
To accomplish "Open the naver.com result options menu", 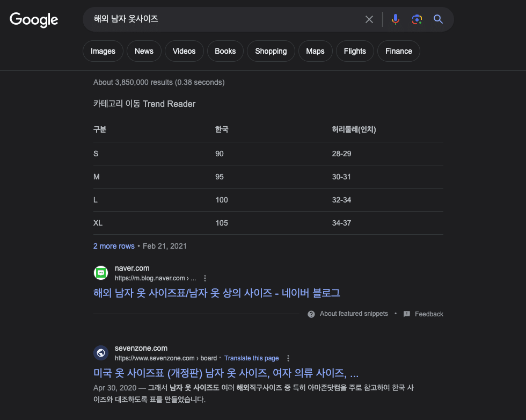I will [205, 278].
